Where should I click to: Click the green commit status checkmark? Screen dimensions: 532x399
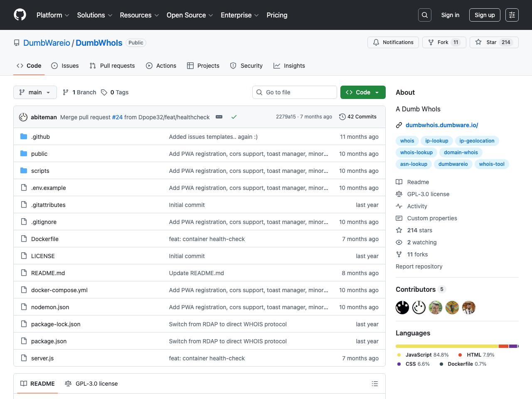click(x=234, y=117)
